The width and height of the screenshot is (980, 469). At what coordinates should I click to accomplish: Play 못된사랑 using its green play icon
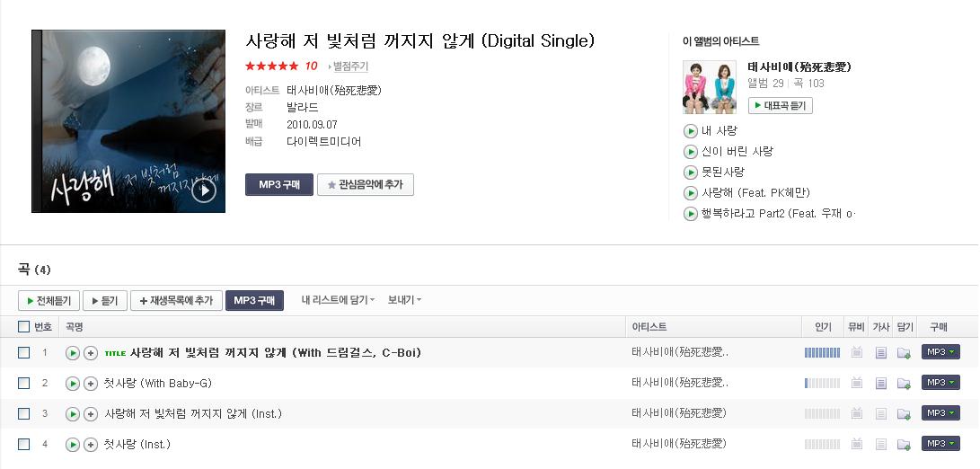690,172
